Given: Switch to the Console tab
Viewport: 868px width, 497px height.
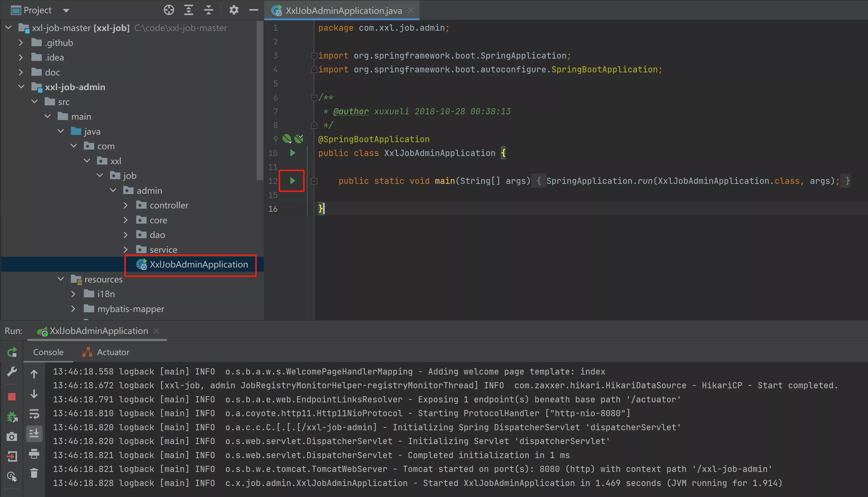Looking at the screenshot, I should coord(48,352).
